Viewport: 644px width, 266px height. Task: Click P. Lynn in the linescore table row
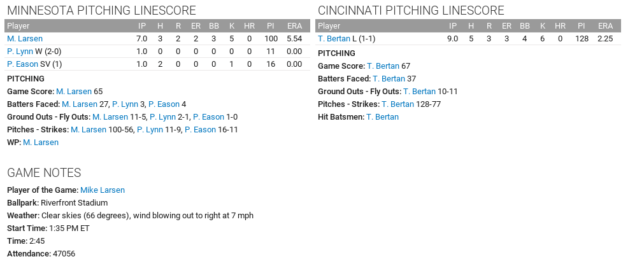[x=20, y=52]
